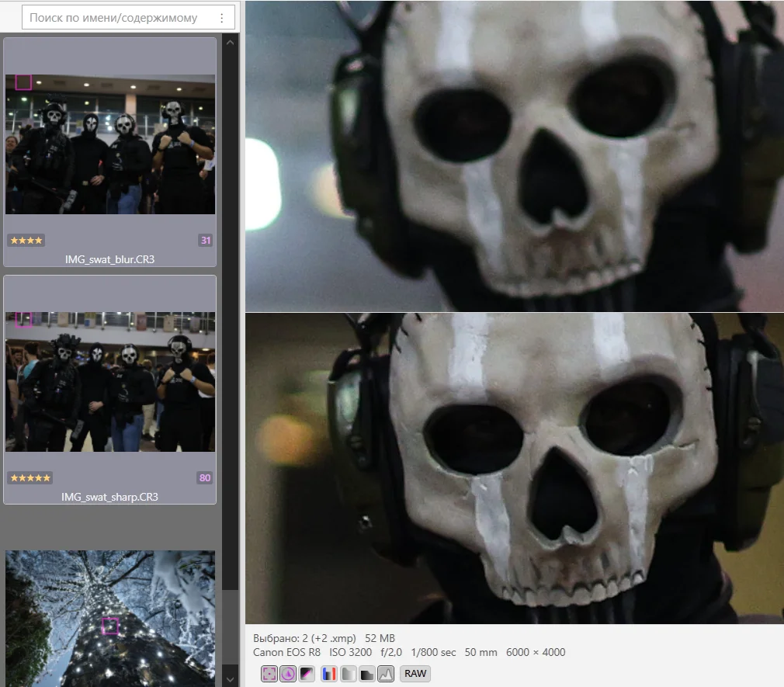Click the upper blurry skull preview image
Viewport: 784px width, 687px height.
(515, 156)
